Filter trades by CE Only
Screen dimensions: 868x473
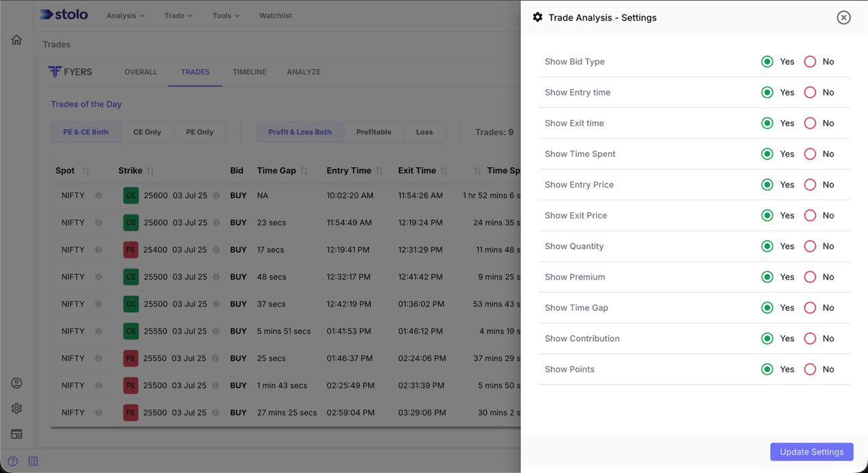[x=147, y=132]
